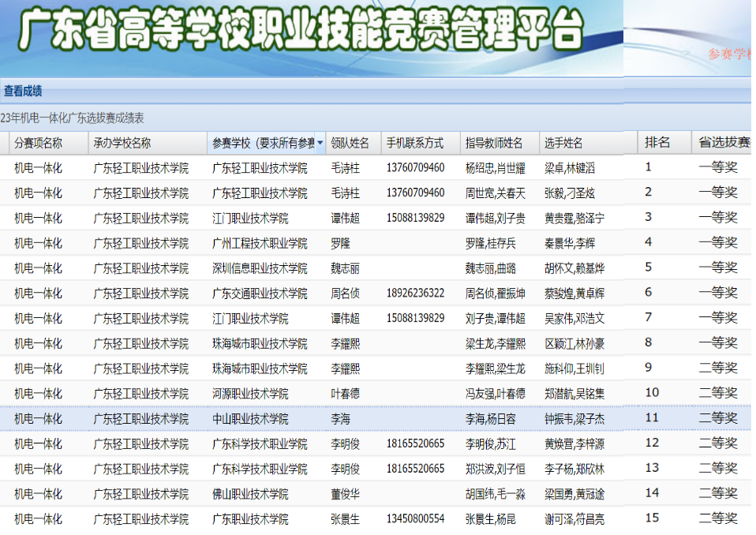The image size is (756, 535).
Task: Click the 领队姓名 column header
Action: [x=350, y=143]
